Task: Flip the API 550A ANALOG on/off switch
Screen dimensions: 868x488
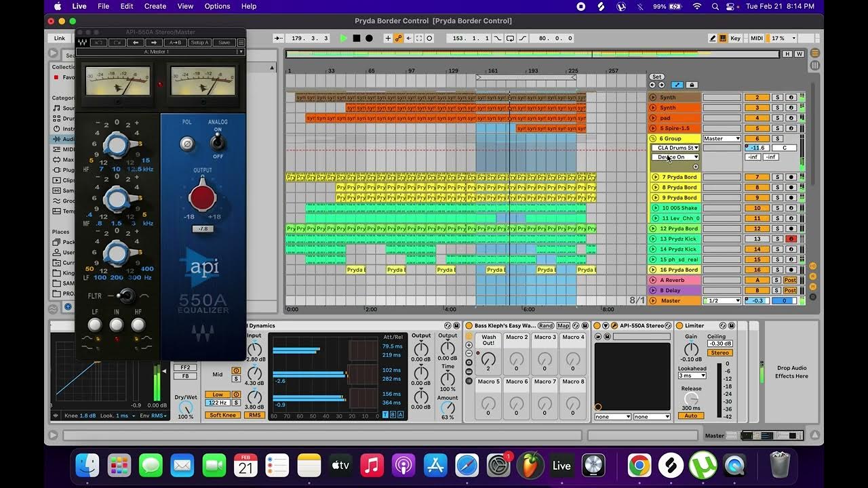Action: pyautogui.click(x=218, y=142)
